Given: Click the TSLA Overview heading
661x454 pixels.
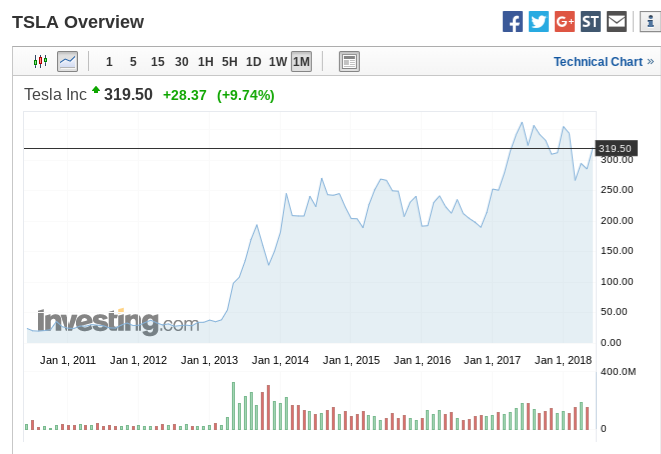Looking at the screenshot, I should (78, 22).
